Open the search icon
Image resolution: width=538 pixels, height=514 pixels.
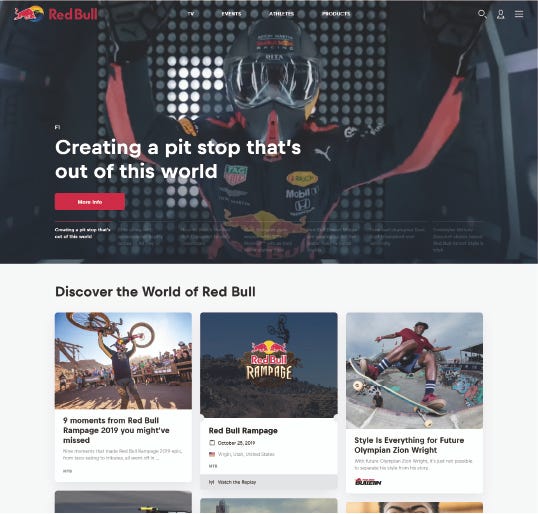point(482,14)
